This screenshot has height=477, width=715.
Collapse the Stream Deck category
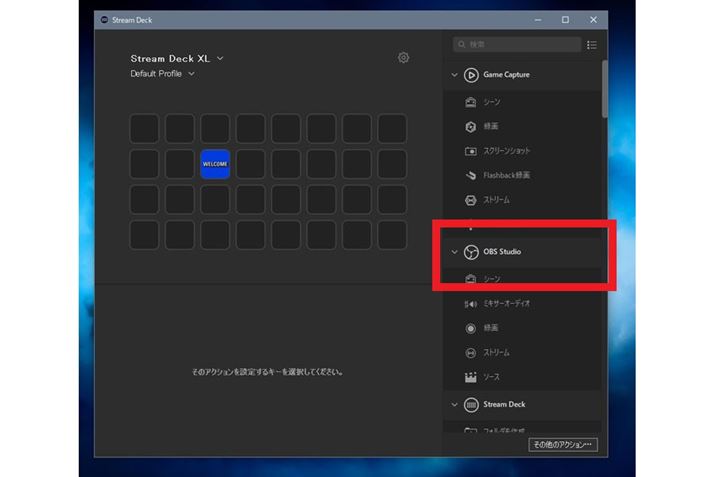click(x=455, y=405)
